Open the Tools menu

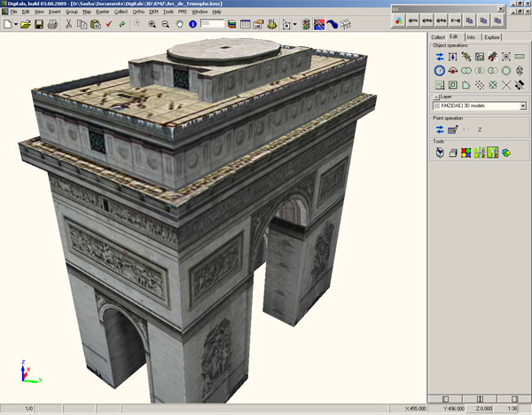coord(168,12)
